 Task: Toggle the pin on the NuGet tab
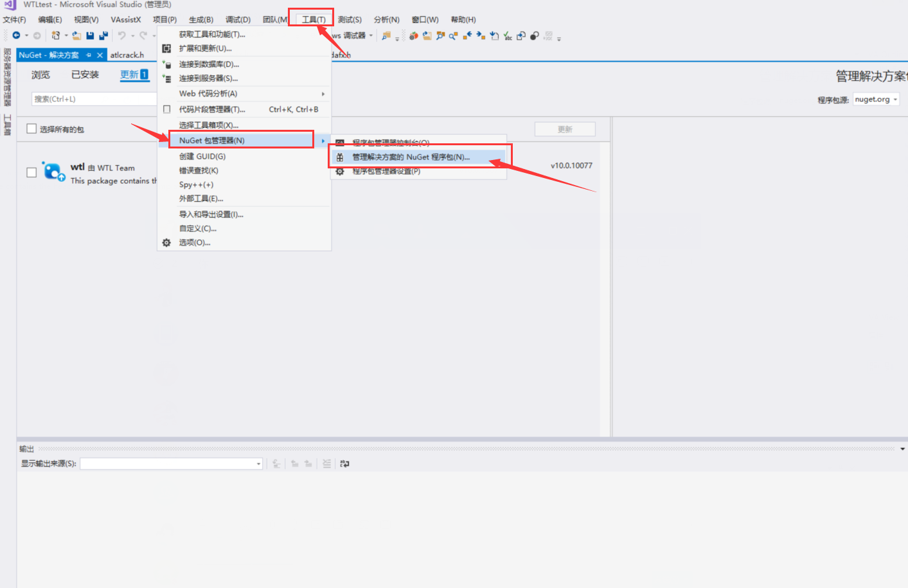(89, 55)
